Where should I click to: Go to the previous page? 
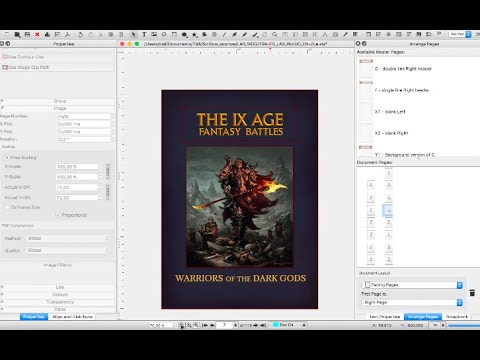click(212, 325)
